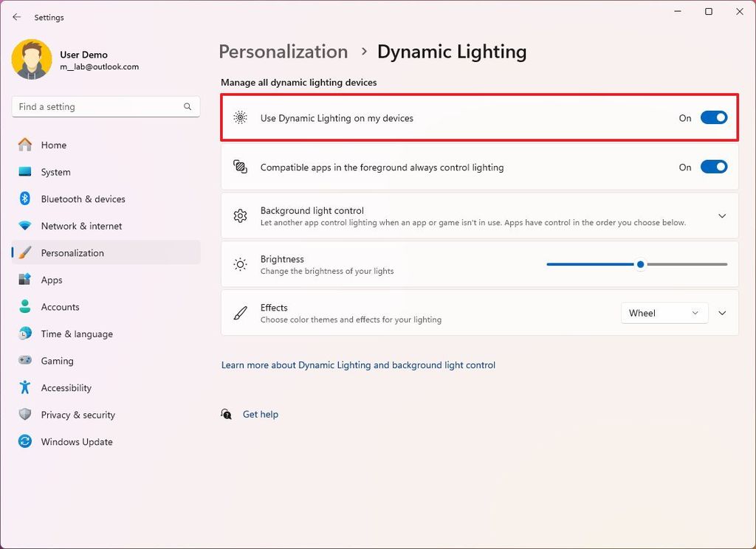The image size is (756, 549).
Task: Expand the Effects section chevron
Action: click(x=722, y=313)
